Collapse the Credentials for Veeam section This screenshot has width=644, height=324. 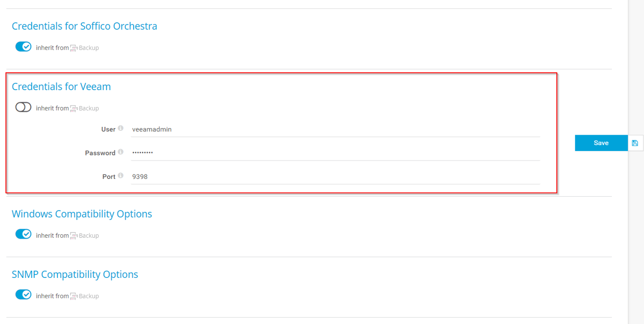pos(61,86)
